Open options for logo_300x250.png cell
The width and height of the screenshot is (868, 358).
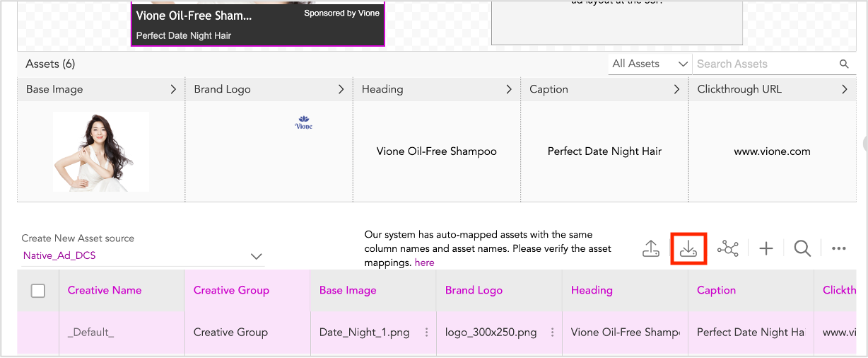(x=552, y=333)
